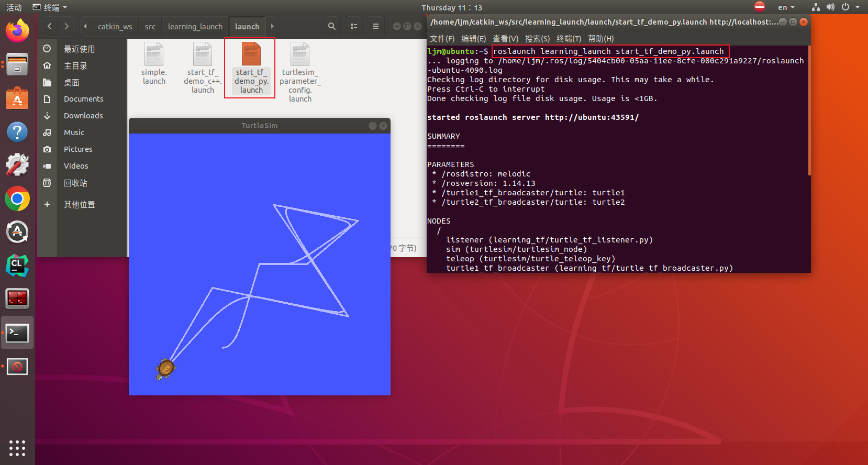Open the volume icon in top bar
The image size is (868, 465).
(x=830, y=7)
